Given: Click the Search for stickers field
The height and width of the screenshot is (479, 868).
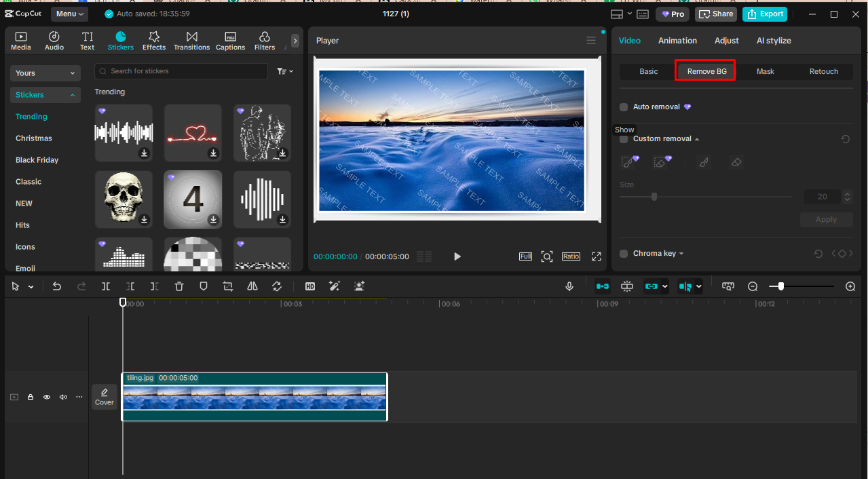Looking at the screenshot, I should coord(181,71).
